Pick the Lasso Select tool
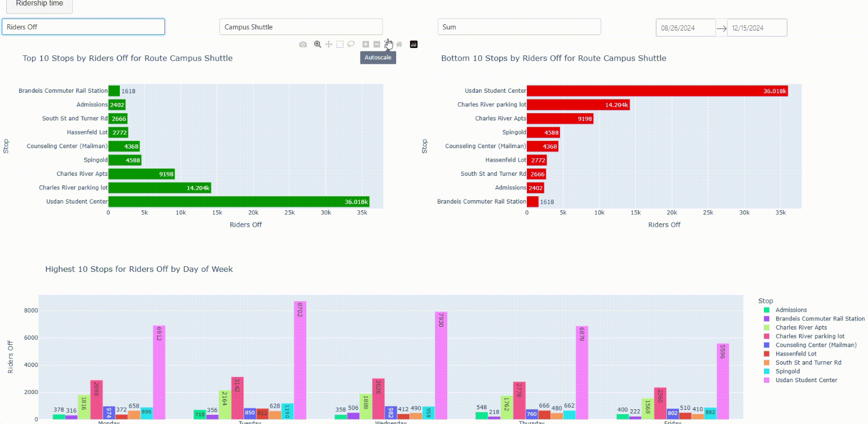 coord(351,44)
